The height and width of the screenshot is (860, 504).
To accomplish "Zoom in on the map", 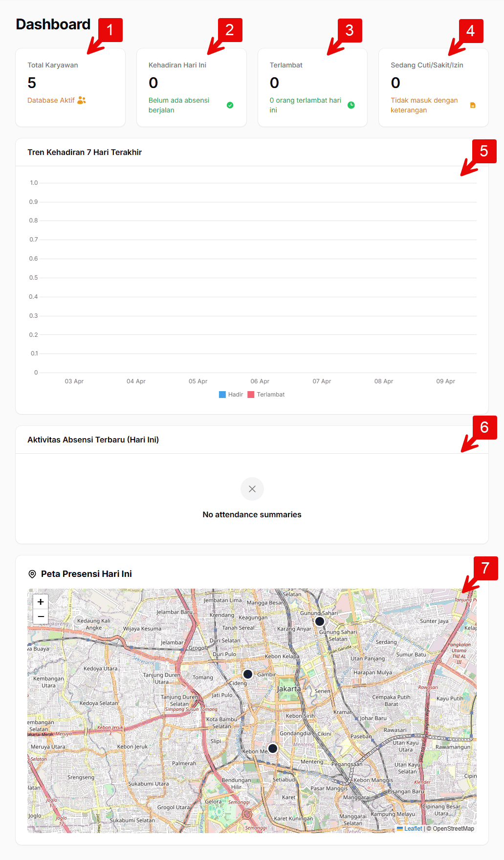I will [41, 602].
